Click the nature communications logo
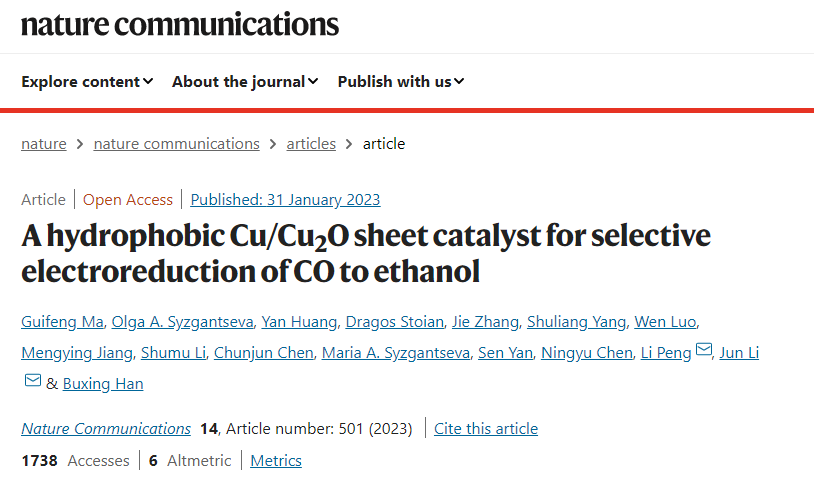 (180, 24)
